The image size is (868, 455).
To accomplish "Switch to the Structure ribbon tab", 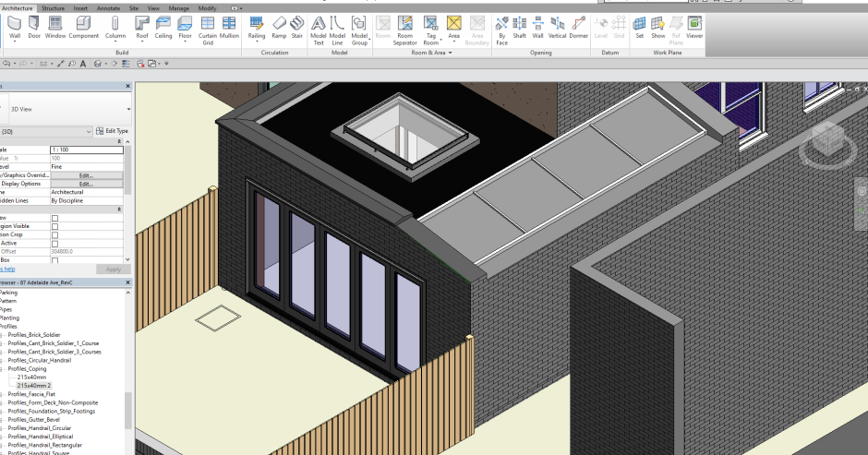I will click(54, 8).
